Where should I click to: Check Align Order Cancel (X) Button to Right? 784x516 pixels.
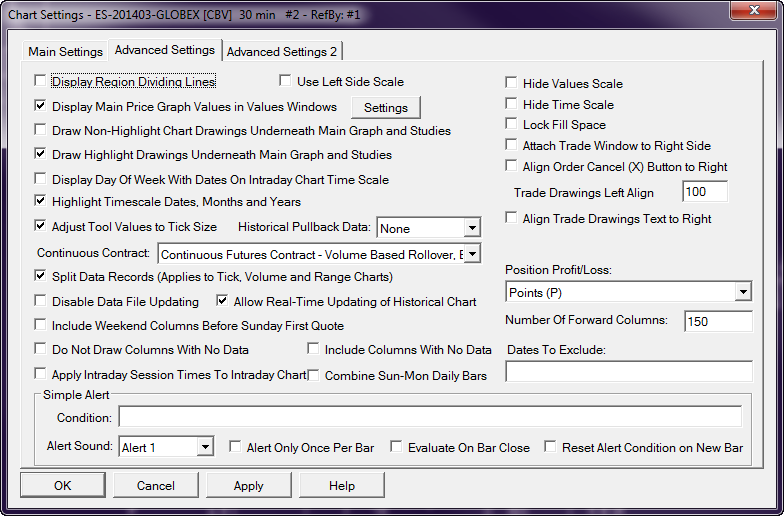[x=511, y=166]
